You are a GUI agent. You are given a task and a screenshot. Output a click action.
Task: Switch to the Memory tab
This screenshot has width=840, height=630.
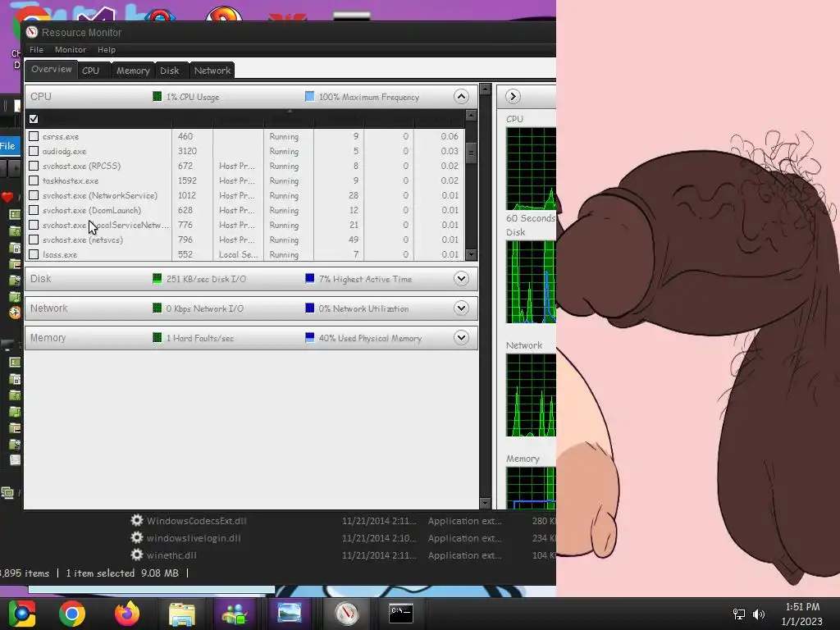tap(133, 71)
